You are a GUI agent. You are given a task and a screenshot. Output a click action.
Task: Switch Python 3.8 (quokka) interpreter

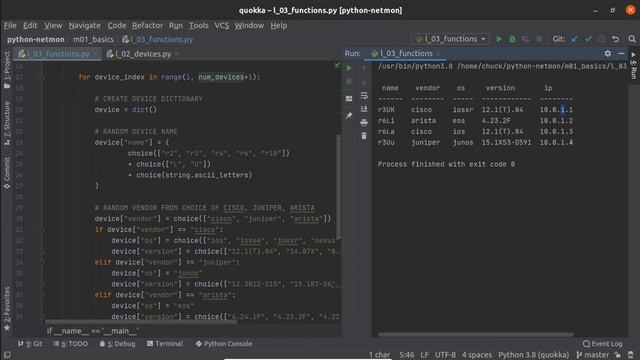point(533,355)
